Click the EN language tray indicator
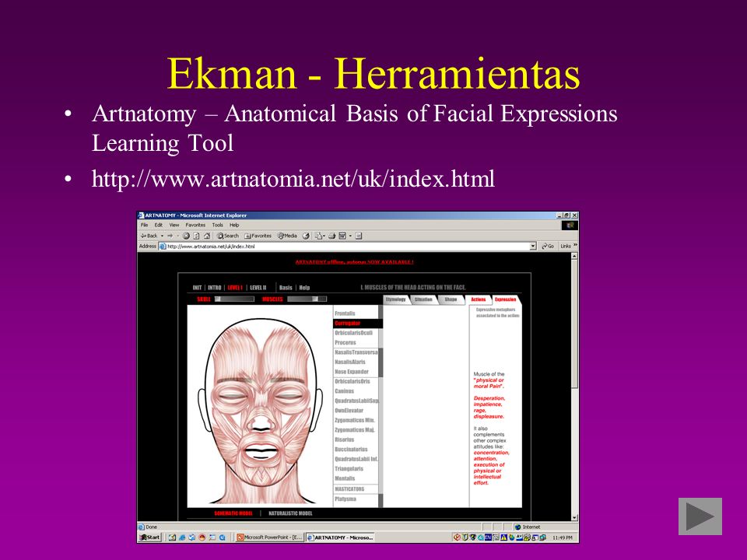This screenshot has height=560, width=747. click(488, 537)
